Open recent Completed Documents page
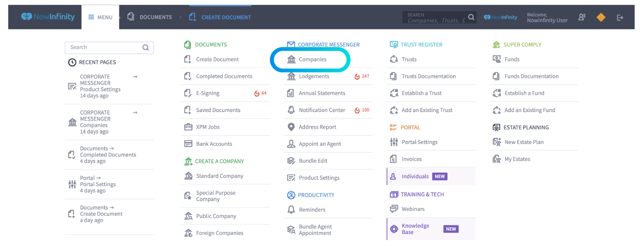This screenshot has width=644, height=246. 109,155
